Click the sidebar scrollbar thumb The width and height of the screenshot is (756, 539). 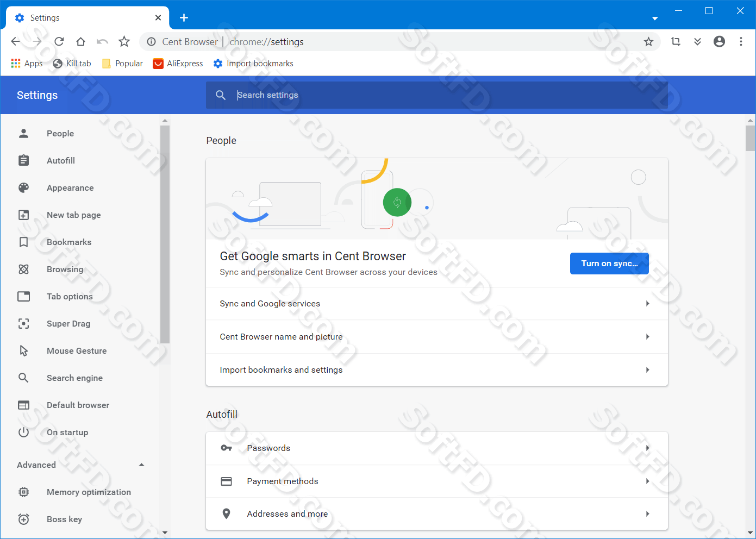click(x=165, y=235)
